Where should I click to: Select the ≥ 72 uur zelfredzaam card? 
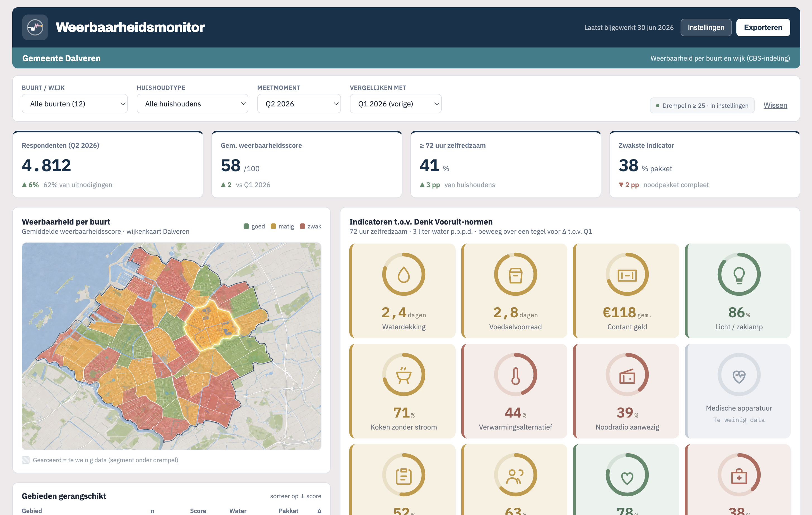pos(505,164)
